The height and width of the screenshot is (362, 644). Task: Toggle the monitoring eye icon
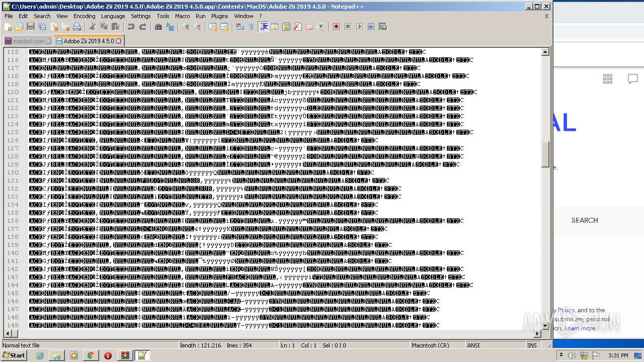[x=321, y=27]
